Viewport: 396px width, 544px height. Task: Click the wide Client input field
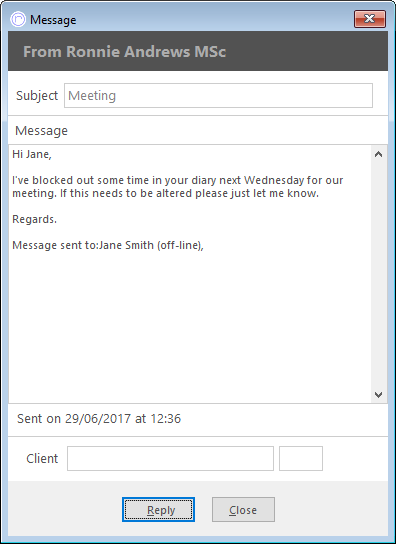pos(170,458)
